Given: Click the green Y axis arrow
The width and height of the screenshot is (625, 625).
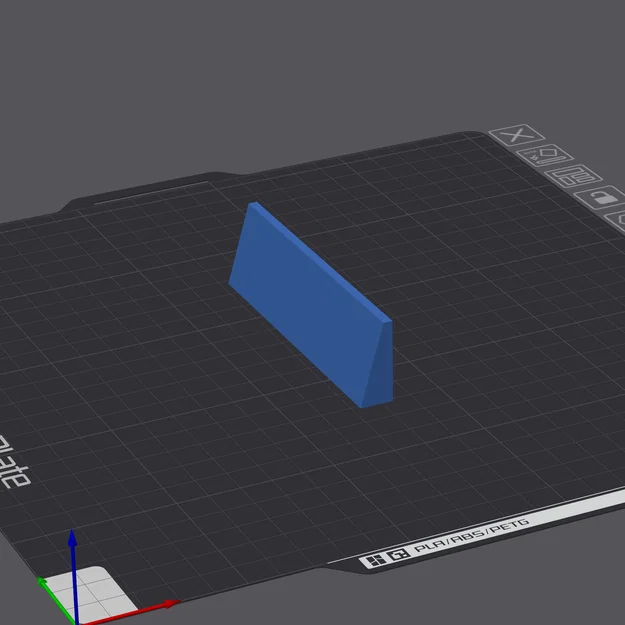Looking at the screenshot, I should [57, 600].
